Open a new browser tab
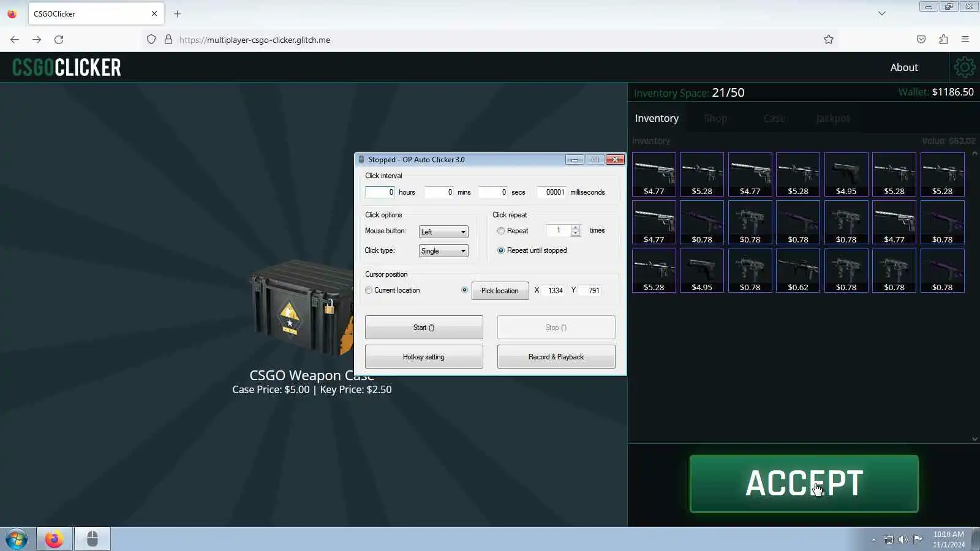 coord(178,13)
